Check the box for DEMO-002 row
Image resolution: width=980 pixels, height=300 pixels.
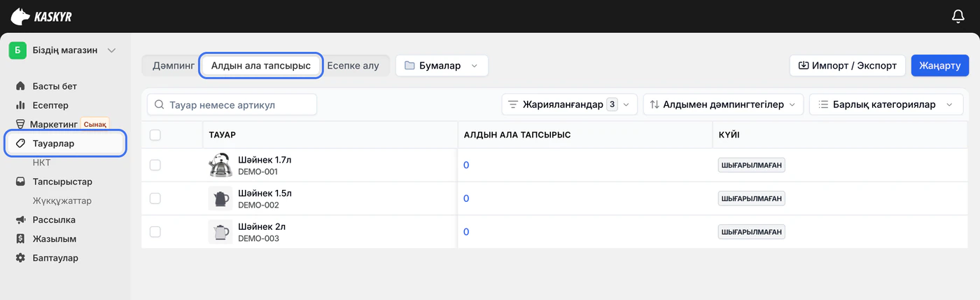tap(155, 198)
